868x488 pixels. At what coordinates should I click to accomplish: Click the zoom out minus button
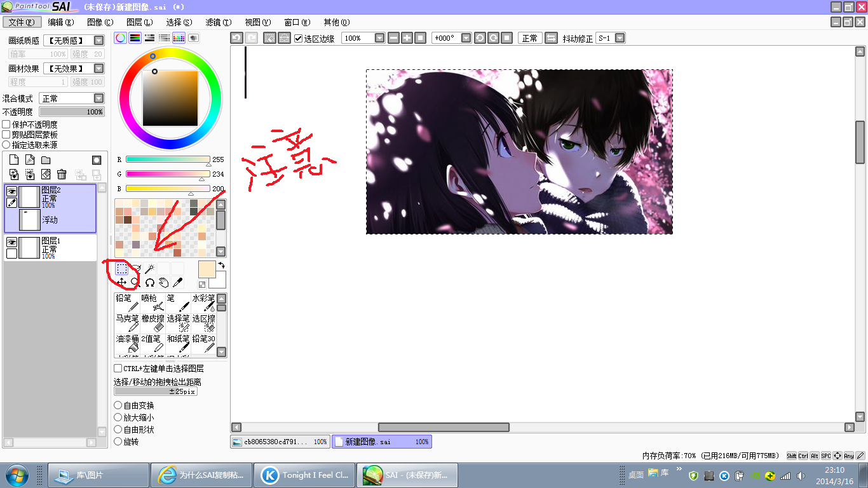tap(394, 38)
